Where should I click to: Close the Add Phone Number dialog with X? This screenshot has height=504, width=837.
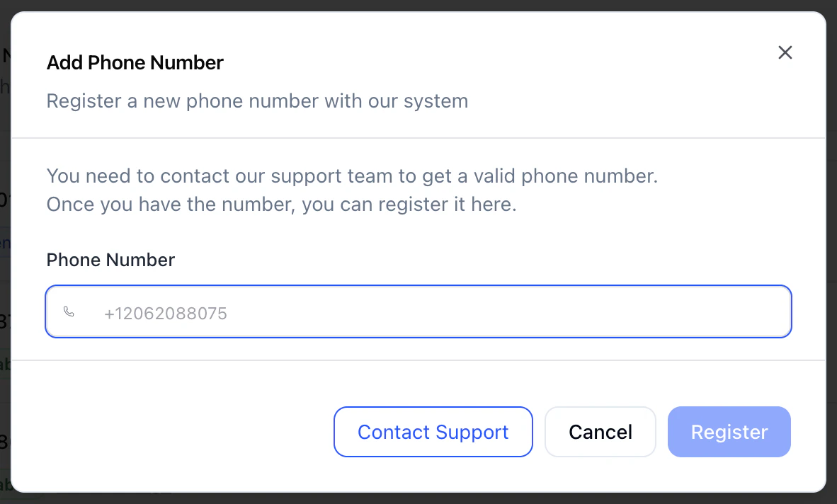785,52
